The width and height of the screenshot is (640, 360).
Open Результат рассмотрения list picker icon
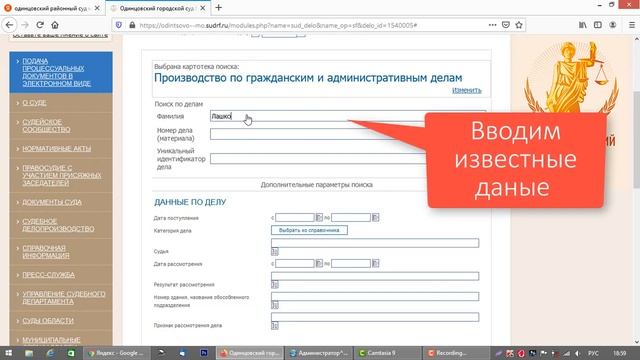coord(275,284)
